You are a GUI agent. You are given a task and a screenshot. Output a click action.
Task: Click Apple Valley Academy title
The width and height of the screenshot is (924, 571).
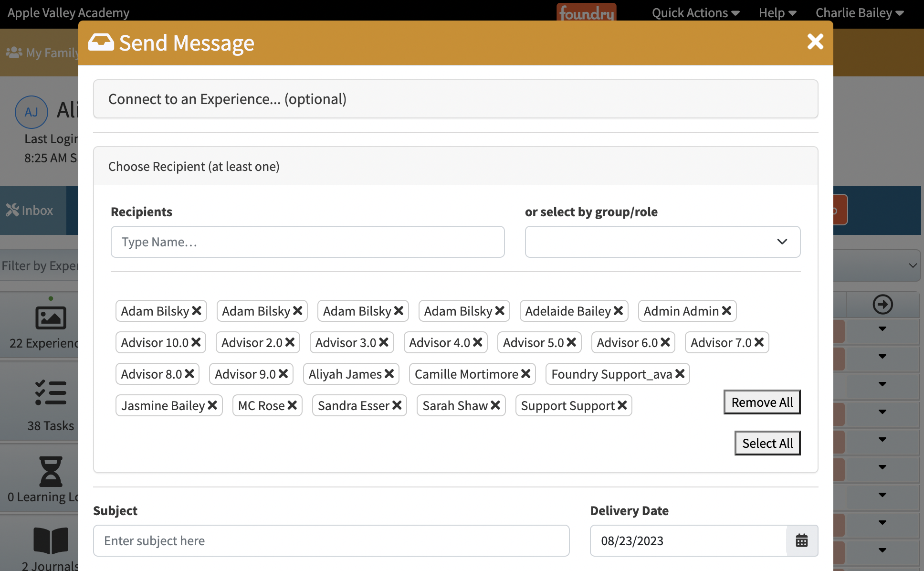pyautogui.click(x=68, y=13)
